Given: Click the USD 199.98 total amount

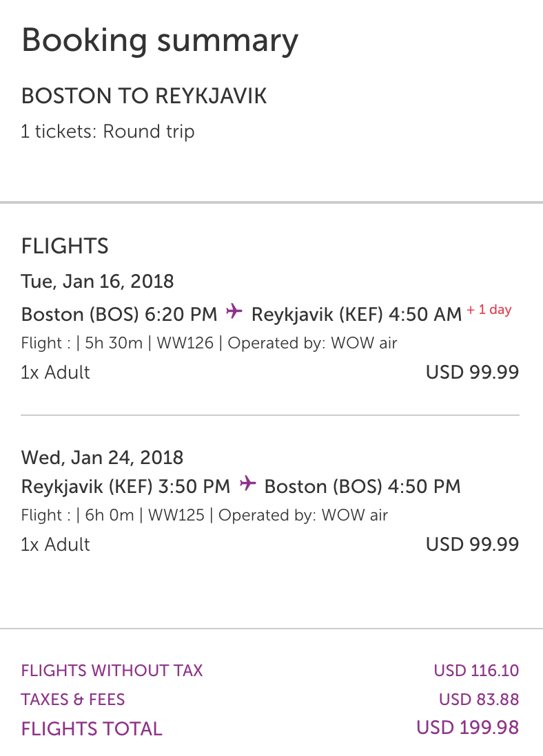Looking at the screenshot, I should [467, 727].
